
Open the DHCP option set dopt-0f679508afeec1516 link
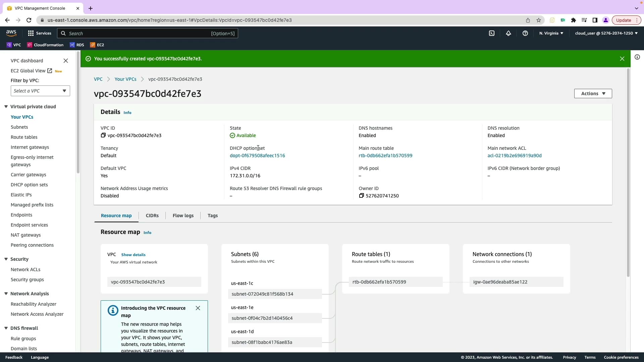257,156
